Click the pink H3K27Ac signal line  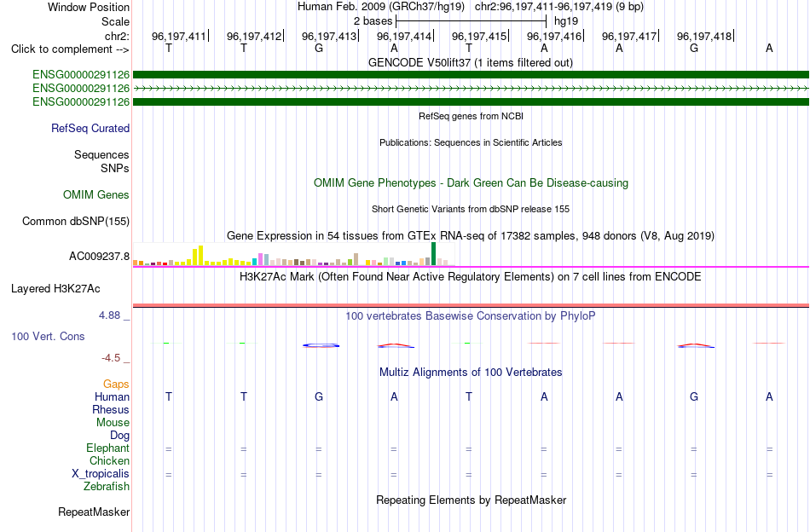pos(471,305)
